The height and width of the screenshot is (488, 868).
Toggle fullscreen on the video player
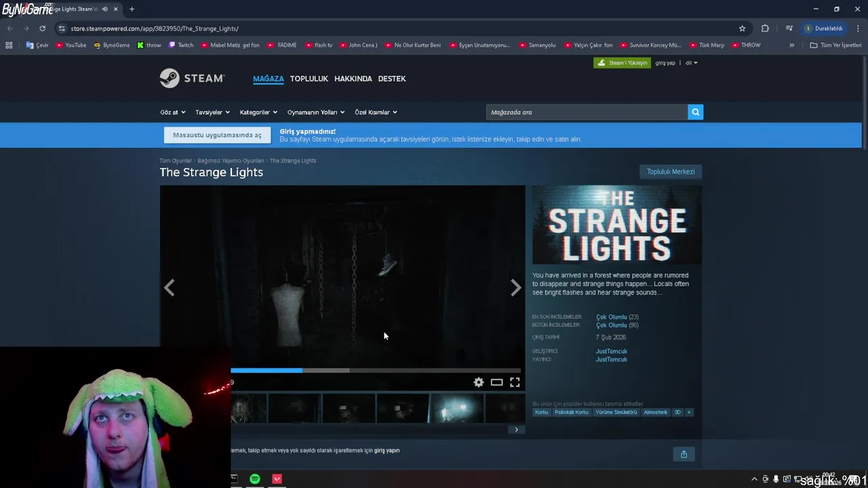pos(515,382)
